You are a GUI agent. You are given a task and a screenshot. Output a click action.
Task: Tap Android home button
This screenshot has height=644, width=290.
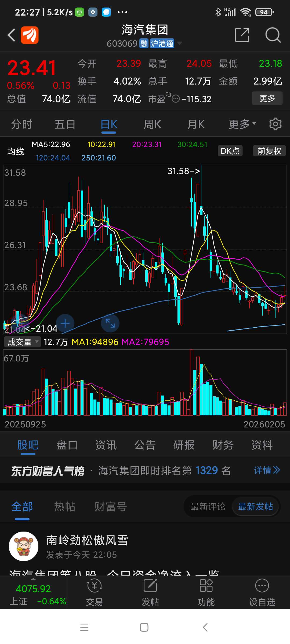(x=144, y=627)
